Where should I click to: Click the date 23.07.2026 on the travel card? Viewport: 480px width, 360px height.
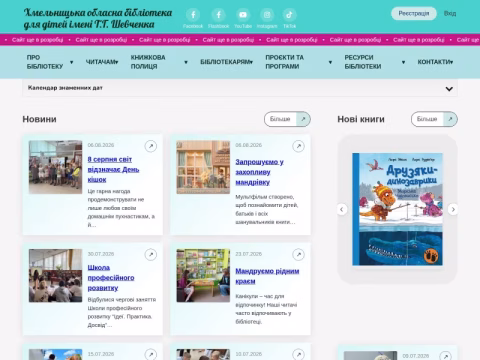click(x=249, y=254)
